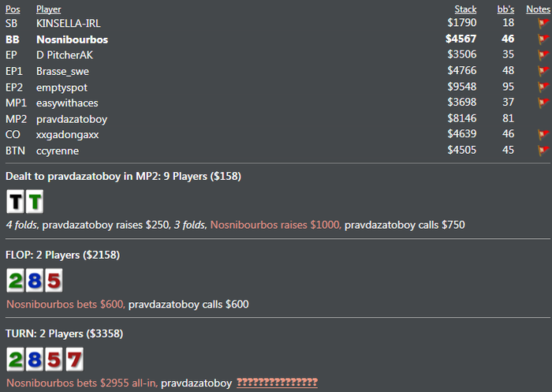Open notes flag for emptyspot
The image size is (552, 392).
pos(543,87)
